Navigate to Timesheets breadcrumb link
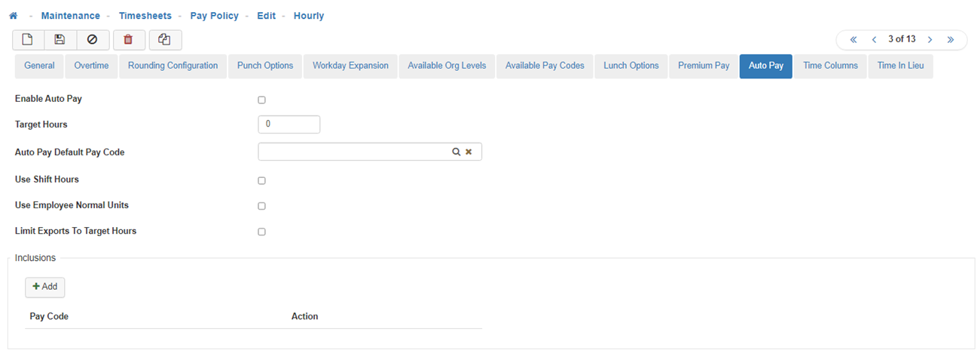 [x=145, y=16]
